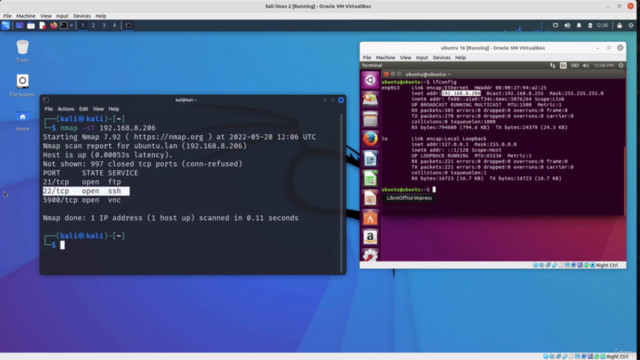
Task: Open File menu of ubuntu 16 VirtualBox window
Action: 367,58
